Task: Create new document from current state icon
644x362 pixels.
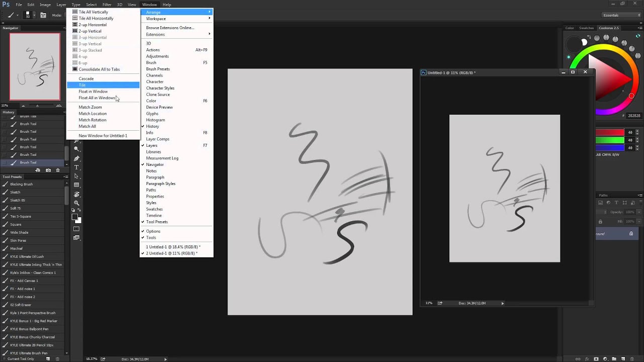Action: coord(38,170)
